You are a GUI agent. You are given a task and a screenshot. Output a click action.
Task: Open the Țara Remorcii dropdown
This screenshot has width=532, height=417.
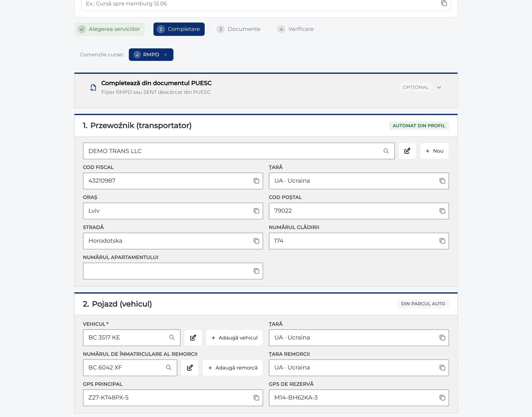click(x=359, y=368)
